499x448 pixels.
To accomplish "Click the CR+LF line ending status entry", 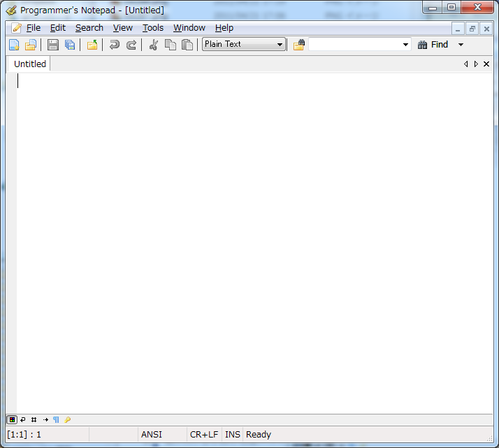I will tap(204, 435).
